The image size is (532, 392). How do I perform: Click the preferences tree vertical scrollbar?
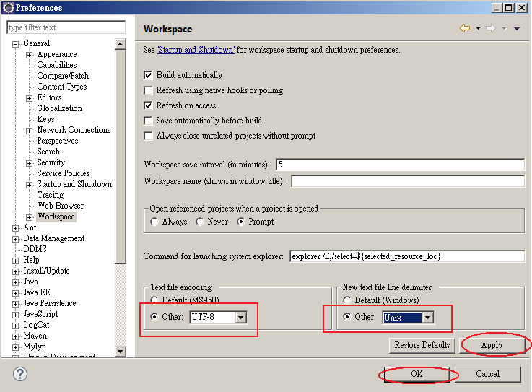click(121, 144)
